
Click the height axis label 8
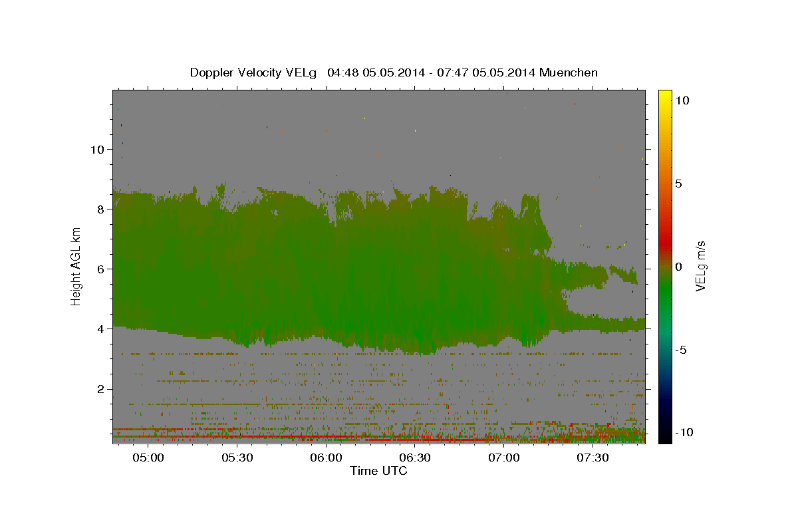click(x=100, y=209)
